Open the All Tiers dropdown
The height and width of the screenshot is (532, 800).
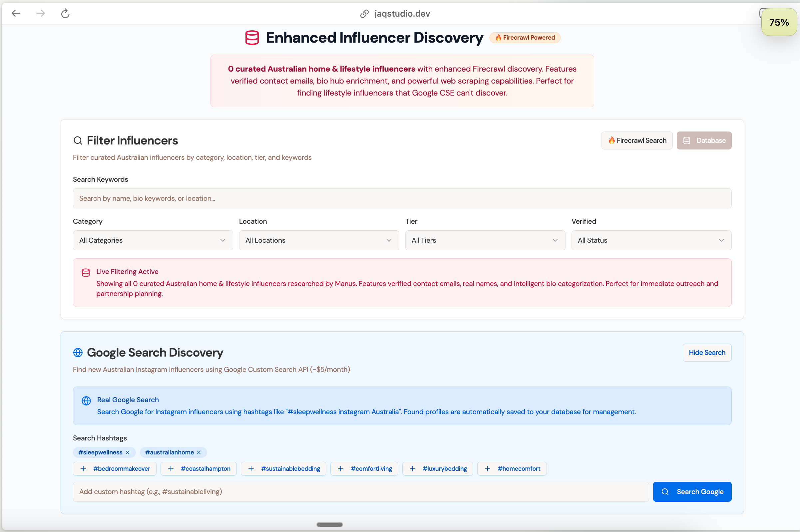tap(485, 240)
